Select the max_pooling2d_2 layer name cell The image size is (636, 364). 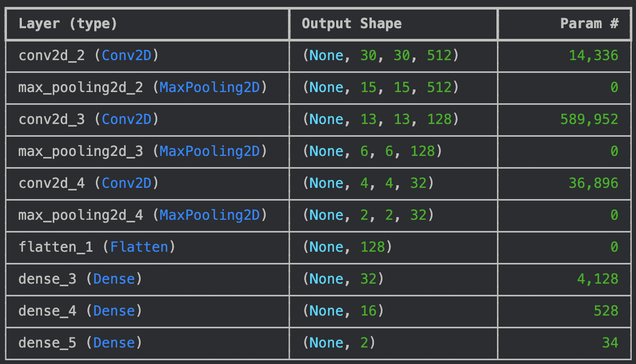(142, 88)
